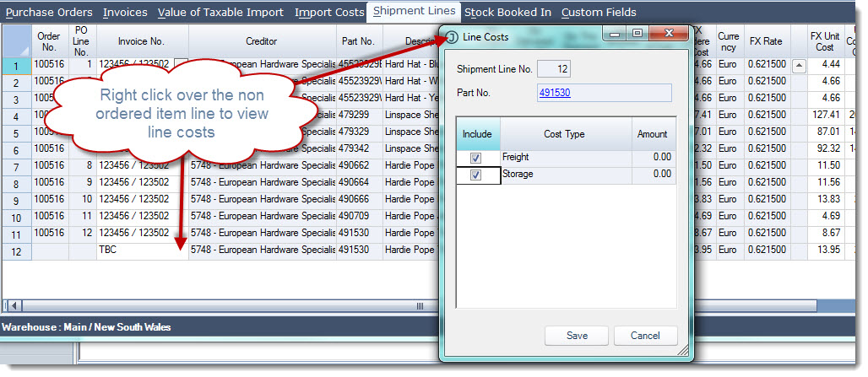Click the Part No. column header
The image size is (868, 377).
pos(359,41)
